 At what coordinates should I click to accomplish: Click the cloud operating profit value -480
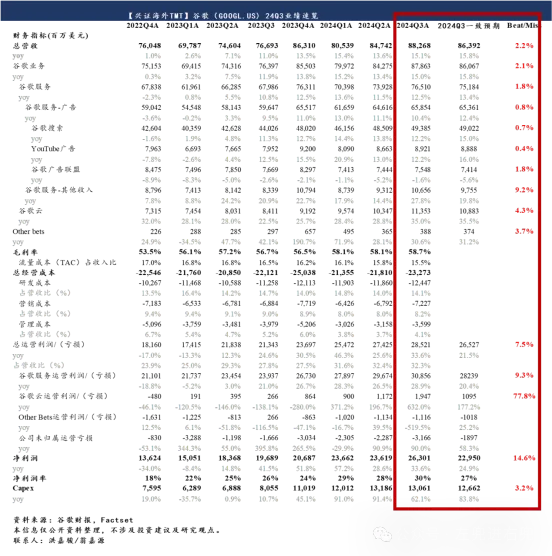(x=154, y=396)
